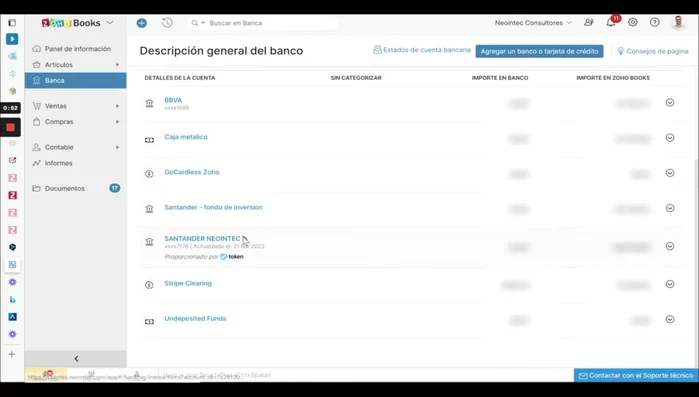Viewport: 699px width, 397px height.
Task: Click the Documentos count badge 17
Action: coord(115,188)
